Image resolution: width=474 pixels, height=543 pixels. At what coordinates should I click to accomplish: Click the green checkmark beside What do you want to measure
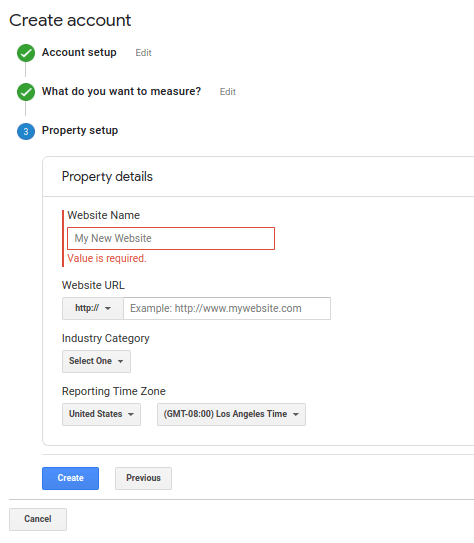point(26,92)
